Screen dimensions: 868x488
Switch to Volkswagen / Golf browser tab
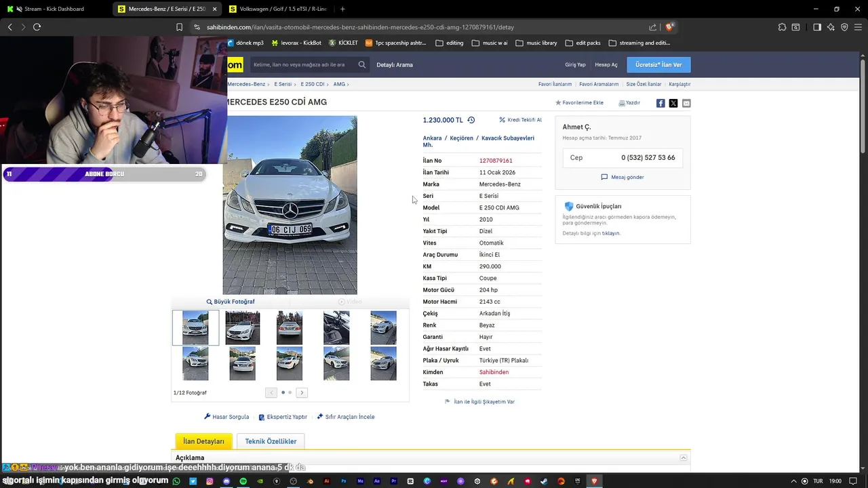pos(279,9)
